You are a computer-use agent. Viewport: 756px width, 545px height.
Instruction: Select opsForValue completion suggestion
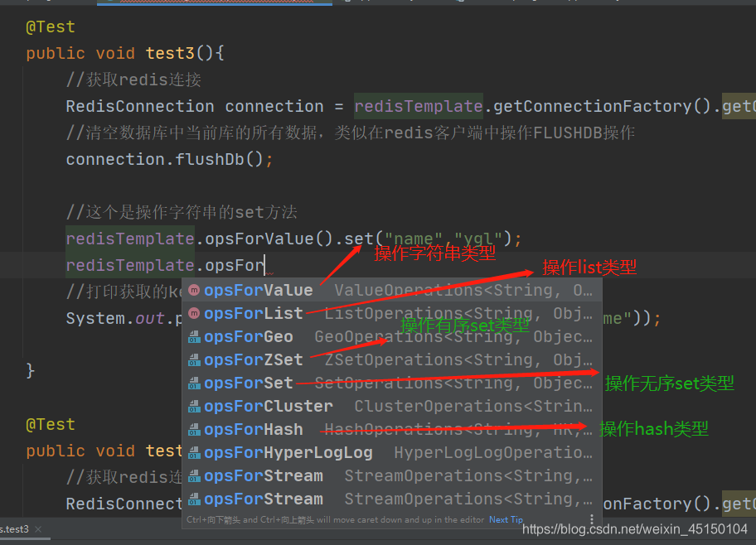pyautogui.click(x=391, y=290)
